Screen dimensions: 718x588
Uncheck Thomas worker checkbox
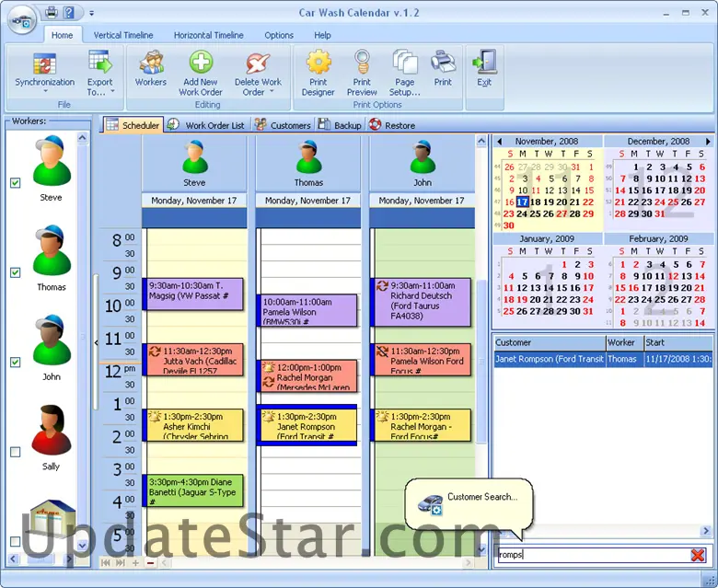coord(15,272)
